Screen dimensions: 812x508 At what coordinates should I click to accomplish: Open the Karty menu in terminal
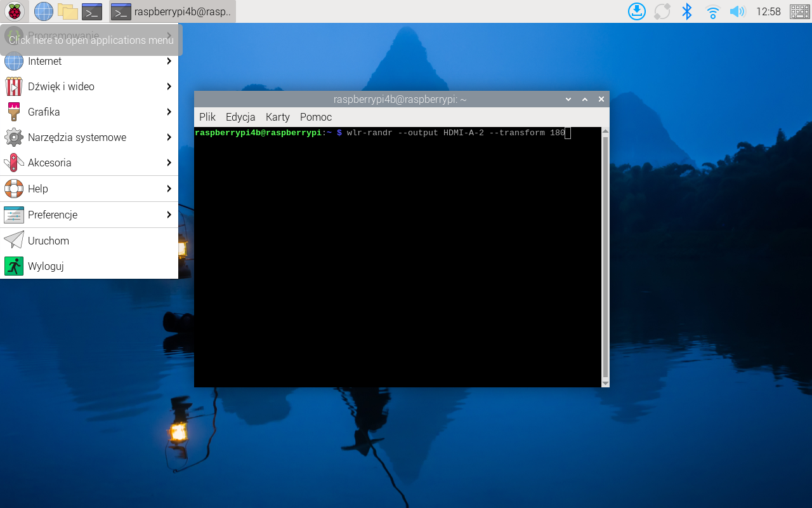point(277,117)
